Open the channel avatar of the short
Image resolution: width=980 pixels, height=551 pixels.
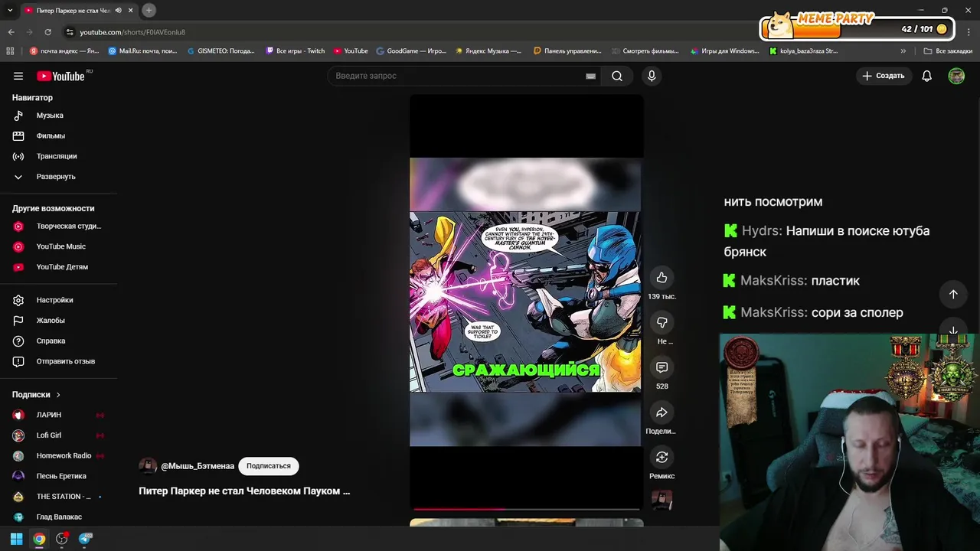pyautogui.click(x=148, y=466)
